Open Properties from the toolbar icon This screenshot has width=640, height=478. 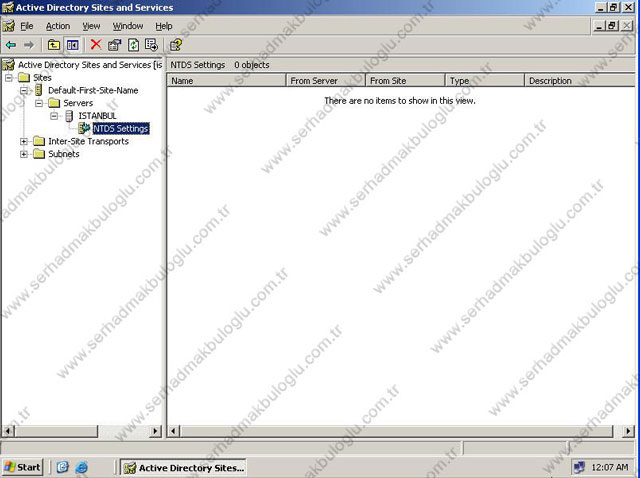(x=114, y=44)
